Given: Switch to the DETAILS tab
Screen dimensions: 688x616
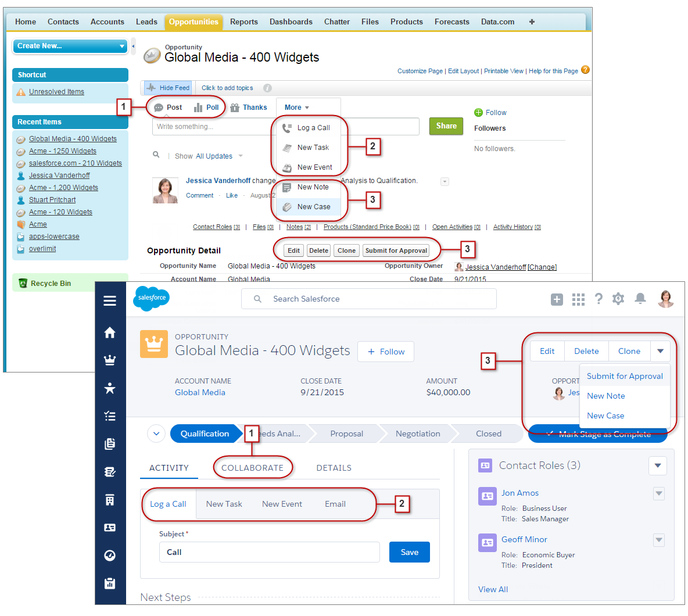Looking at the screenshot, I should point(334,468).
